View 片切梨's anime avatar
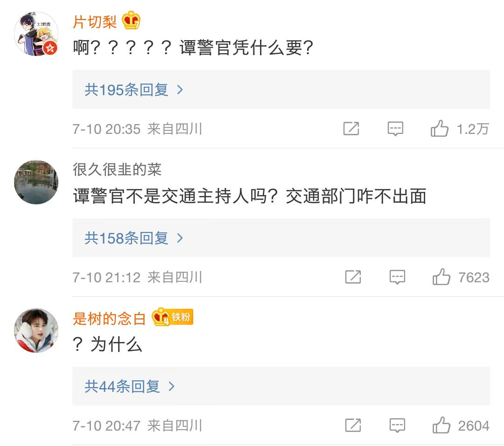The height and width of the screenshot is (446, 504). (x=36, y=35)
